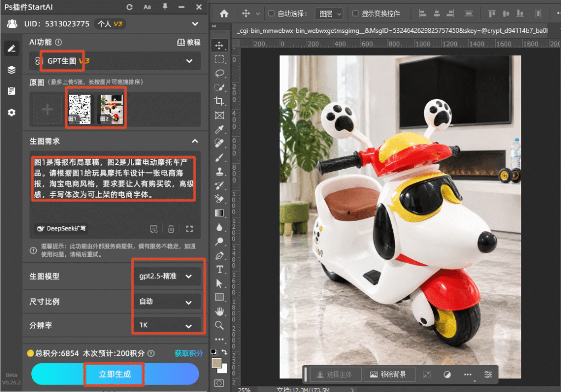This screenshot has width=561, height=392.
Task: Pick the Eyedropper tool
Action: coord(219,129)
